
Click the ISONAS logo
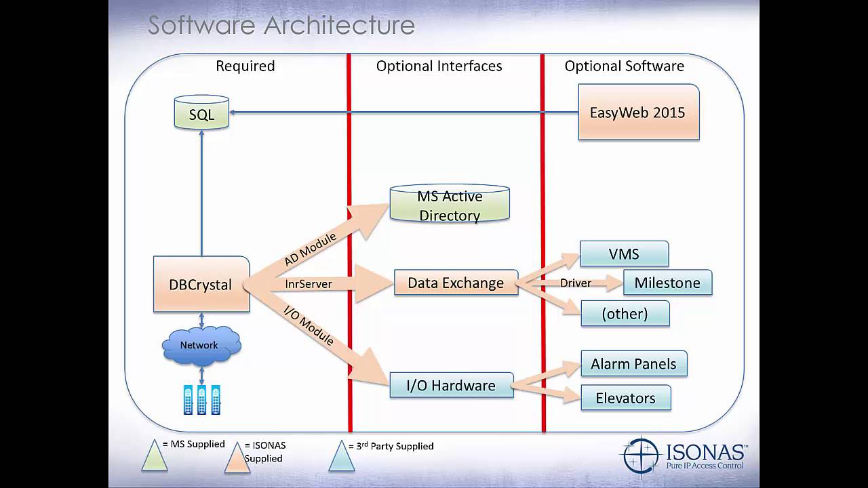coord(686,455)
